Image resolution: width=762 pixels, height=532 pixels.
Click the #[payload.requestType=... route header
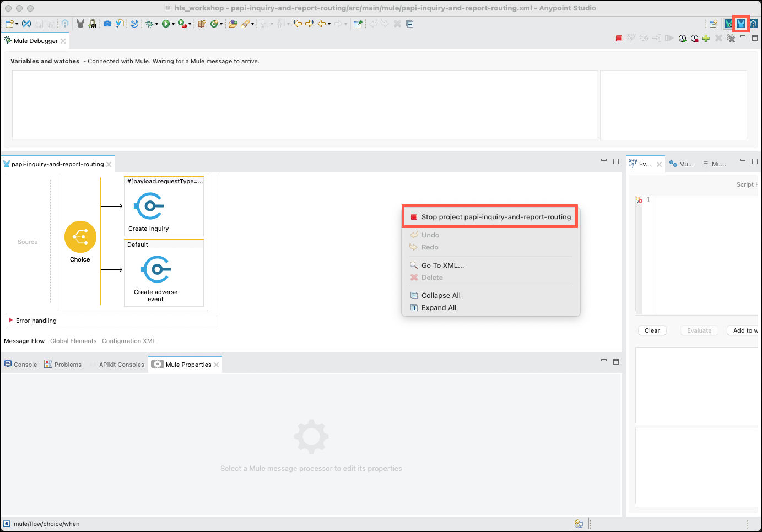point(165,181)
